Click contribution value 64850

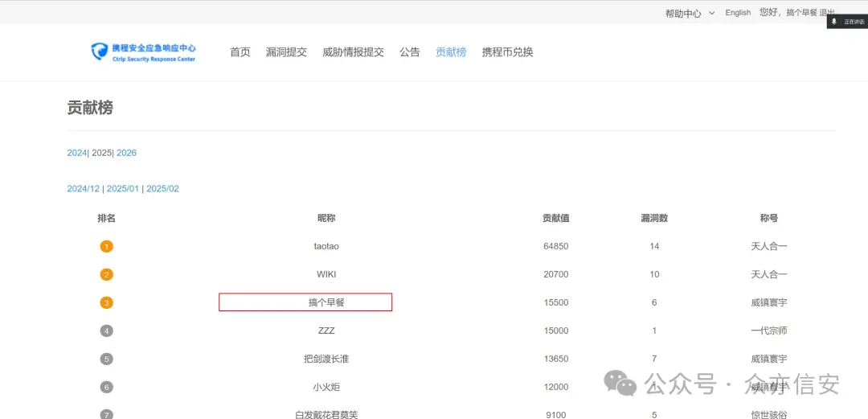pyautogui.click(x=556, y=247)
